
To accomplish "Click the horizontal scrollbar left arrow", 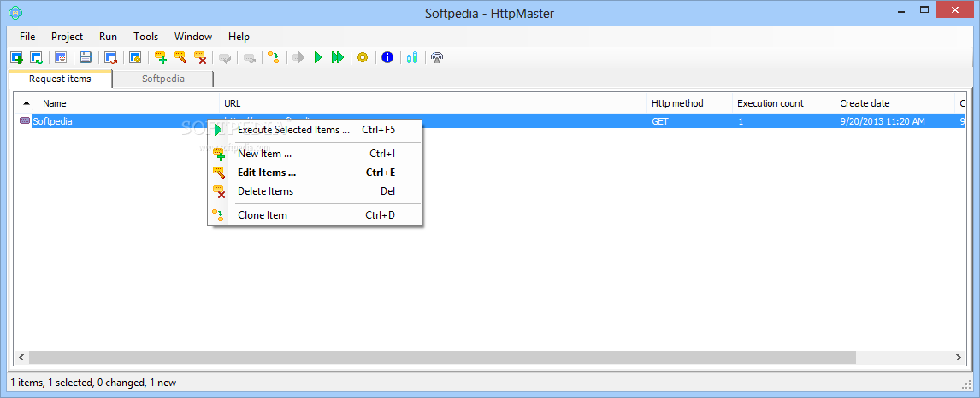I will [x=21, y=358].
